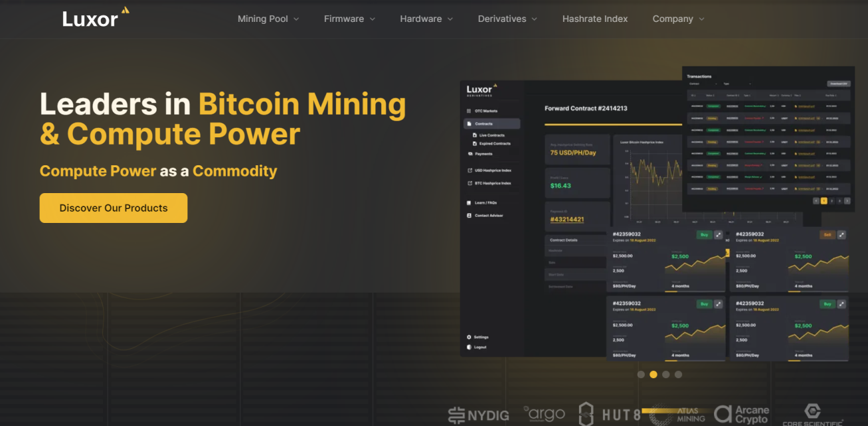Go to the next Transactions page
The image size is (868, 426).
click(x=848, y=200)
